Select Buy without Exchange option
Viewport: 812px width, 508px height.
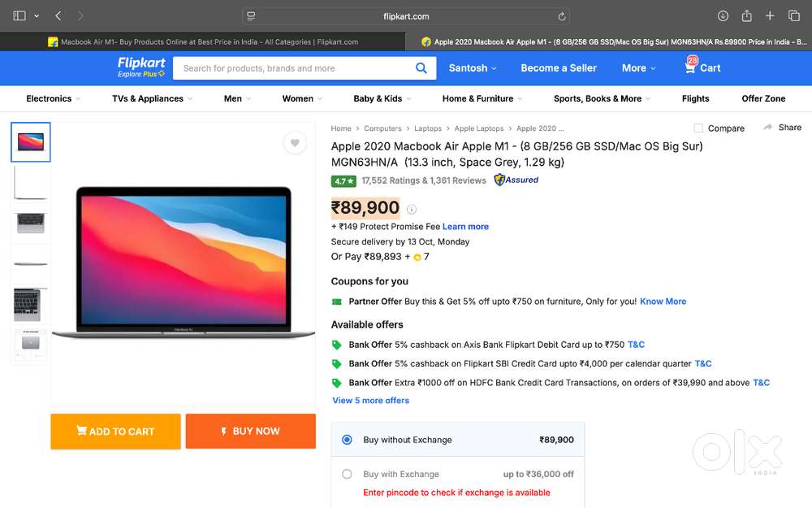pyautogui.click(x=348, y=440)
